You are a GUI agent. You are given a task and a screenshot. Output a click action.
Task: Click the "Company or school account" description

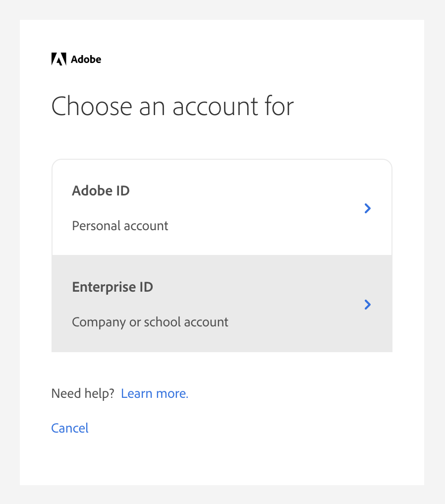pyautogui.click(x=150, y=322)
